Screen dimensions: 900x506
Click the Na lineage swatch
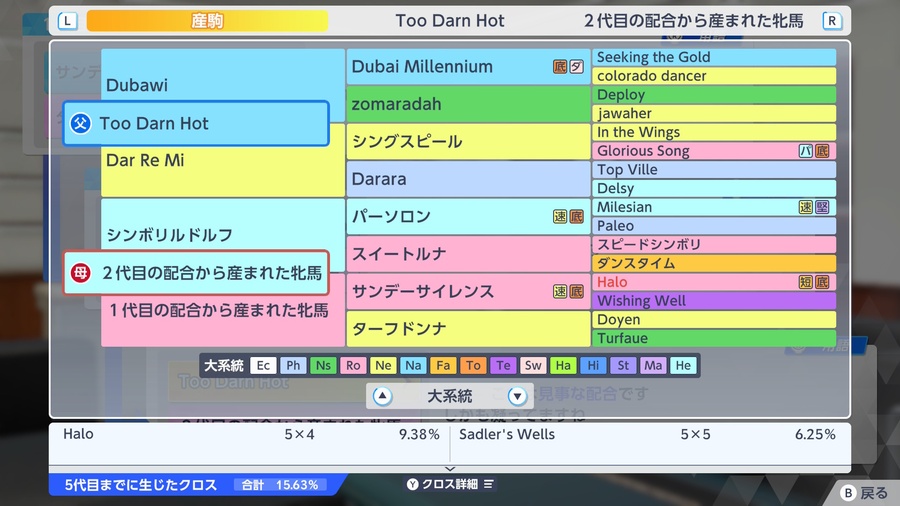(413, 365)
